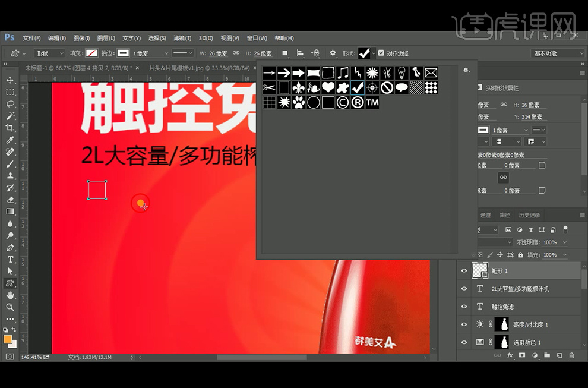Click the W width input field
The width and height of the screenshot is (588, 388).
(x=218, y=53)
